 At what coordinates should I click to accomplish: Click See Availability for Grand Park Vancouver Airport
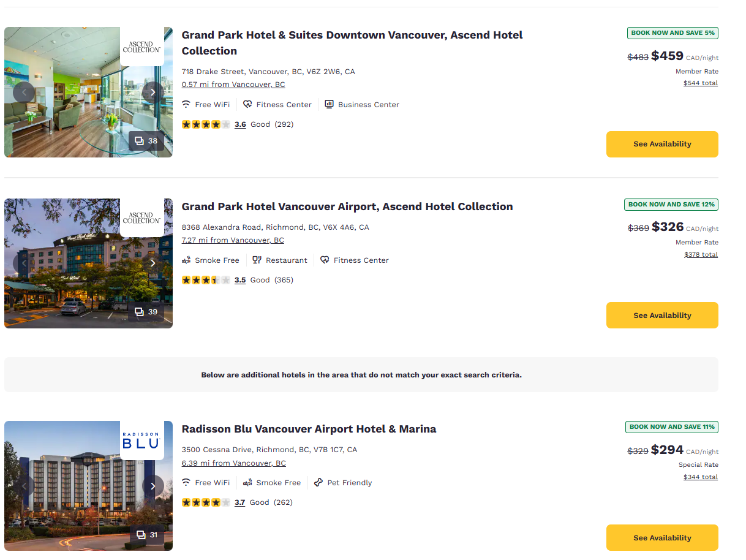(x=662, y=316)
